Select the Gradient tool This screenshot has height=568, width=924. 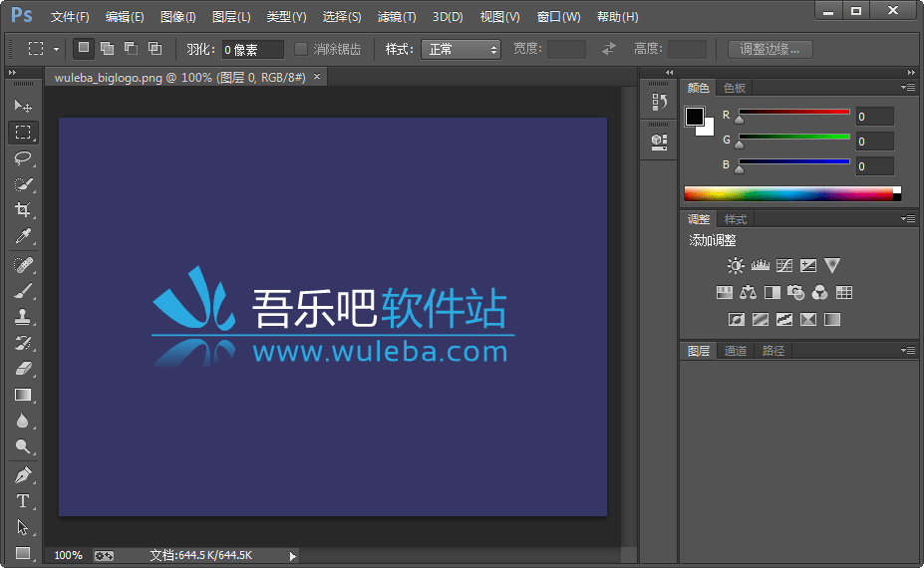[x=23, y=395]
